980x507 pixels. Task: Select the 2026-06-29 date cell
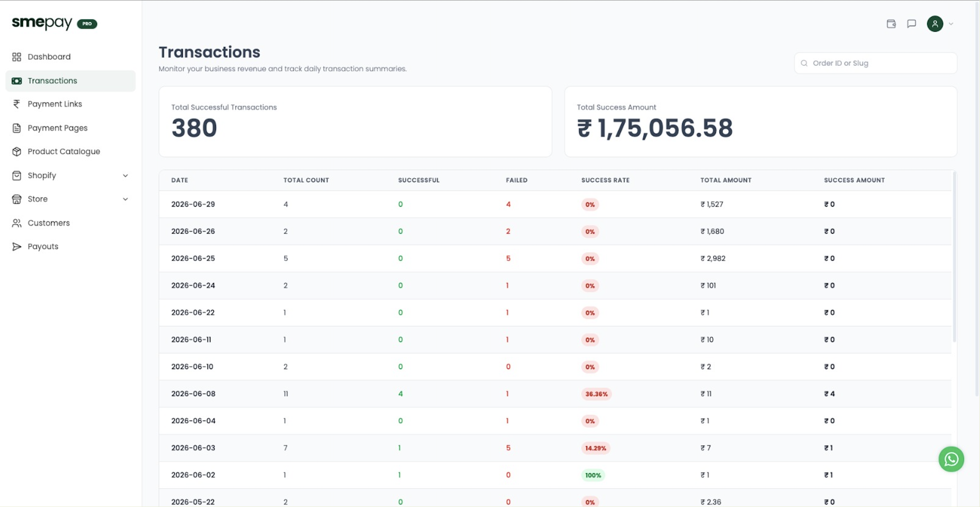[193, 205]
